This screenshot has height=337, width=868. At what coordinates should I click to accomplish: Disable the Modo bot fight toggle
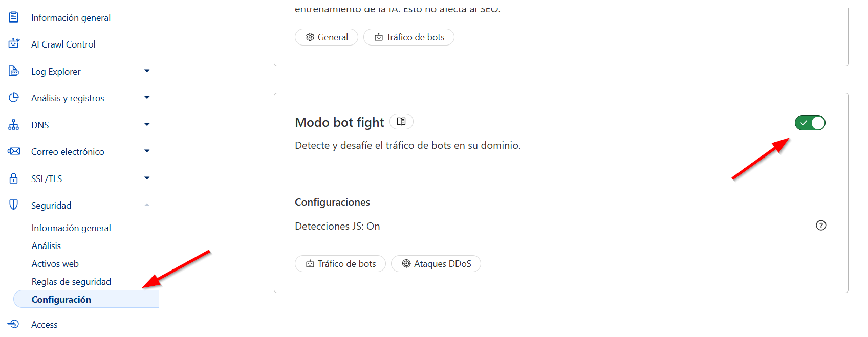(x=810, y=123)
